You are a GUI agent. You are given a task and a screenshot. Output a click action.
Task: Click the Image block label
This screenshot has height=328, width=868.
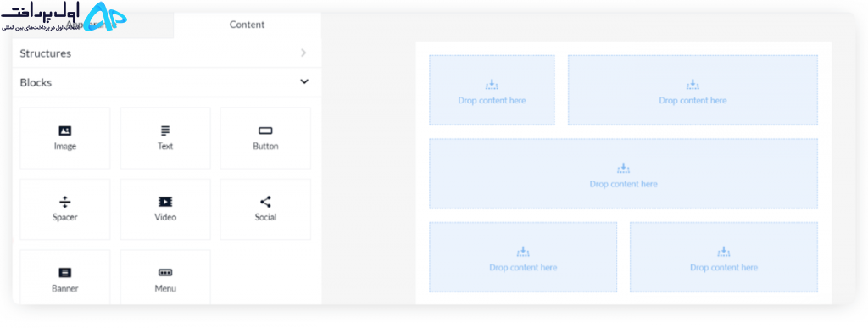(64, 147)
